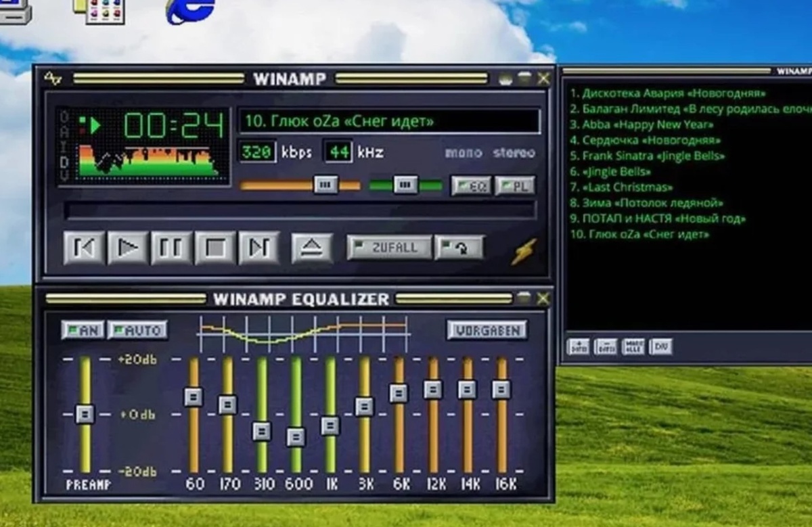Click the remove file button in playlist
The image size is (812, 527).
click(x=606, y=347)
